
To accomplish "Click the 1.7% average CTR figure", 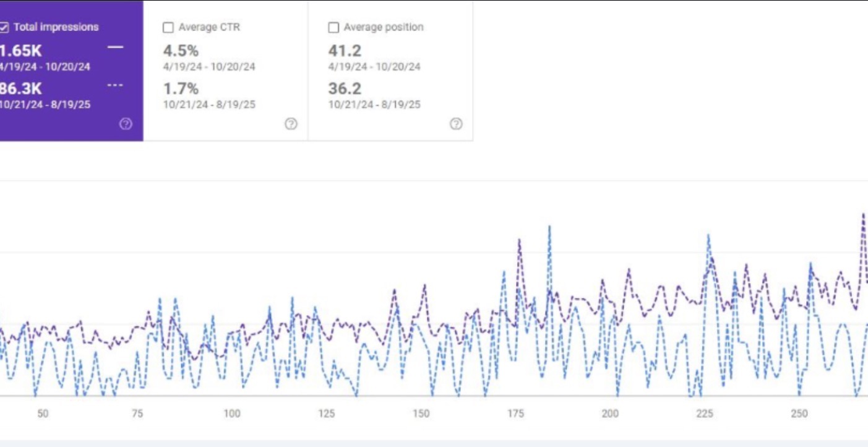I will 181,89.
